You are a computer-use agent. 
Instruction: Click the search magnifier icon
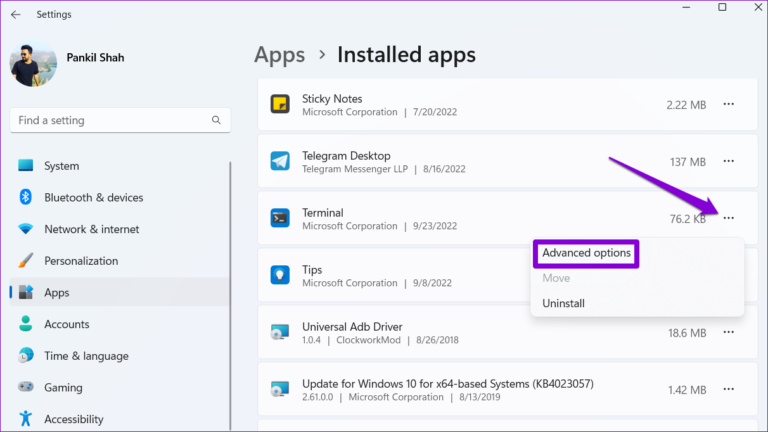(216, 120)
